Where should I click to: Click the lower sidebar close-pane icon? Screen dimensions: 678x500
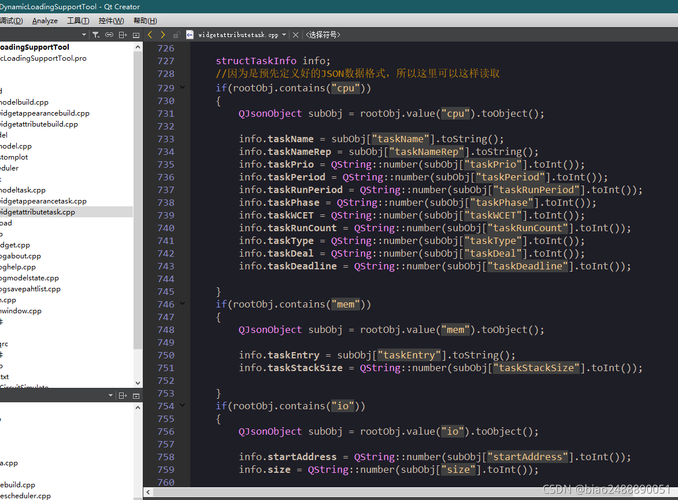(x=136, y=395)
